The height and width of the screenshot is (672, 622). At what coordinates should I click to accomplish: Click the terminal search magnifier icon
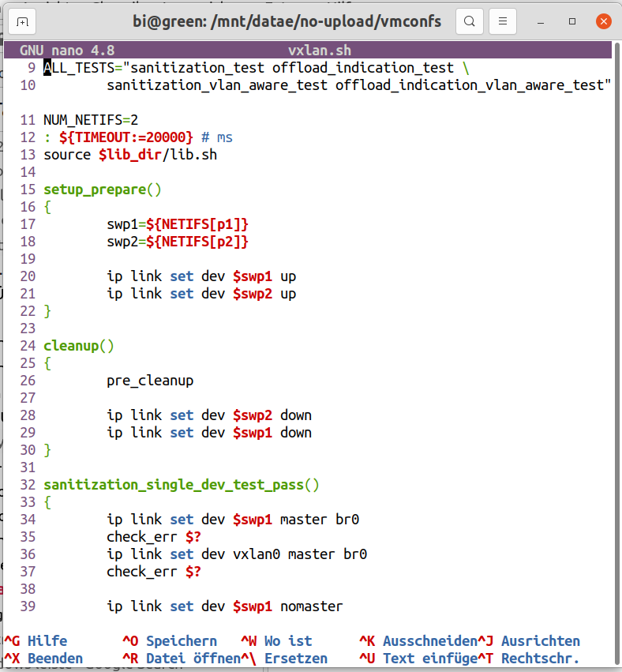tap(470, 21)
